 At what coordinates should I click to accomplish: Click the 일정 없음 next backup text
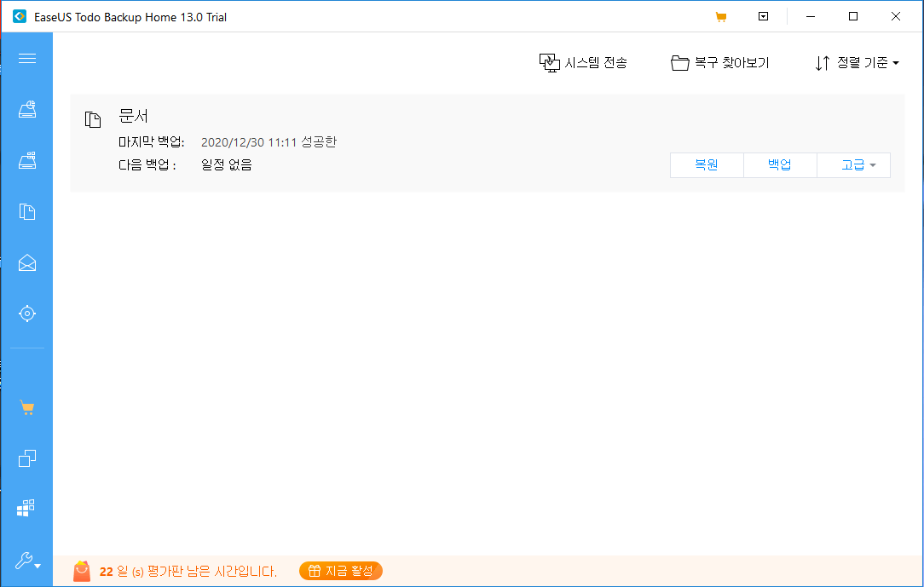click(226, 165)
